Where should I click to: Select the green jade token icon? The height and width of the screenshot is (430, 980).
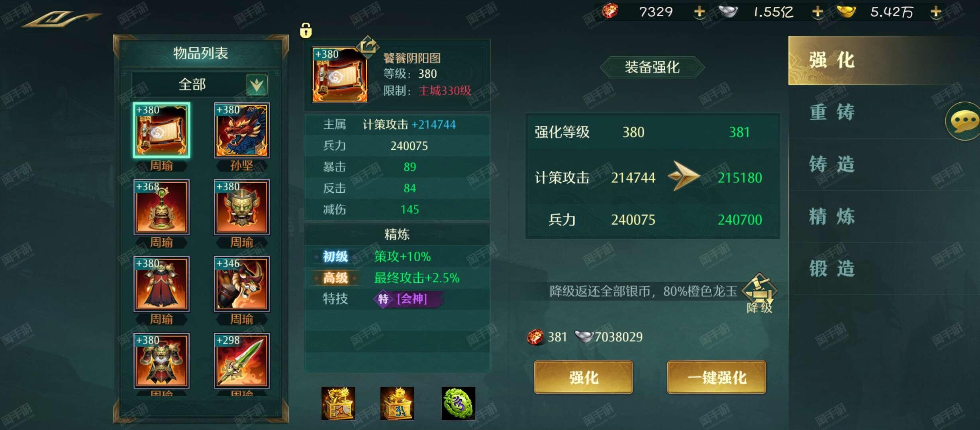(x=458, y=404)
